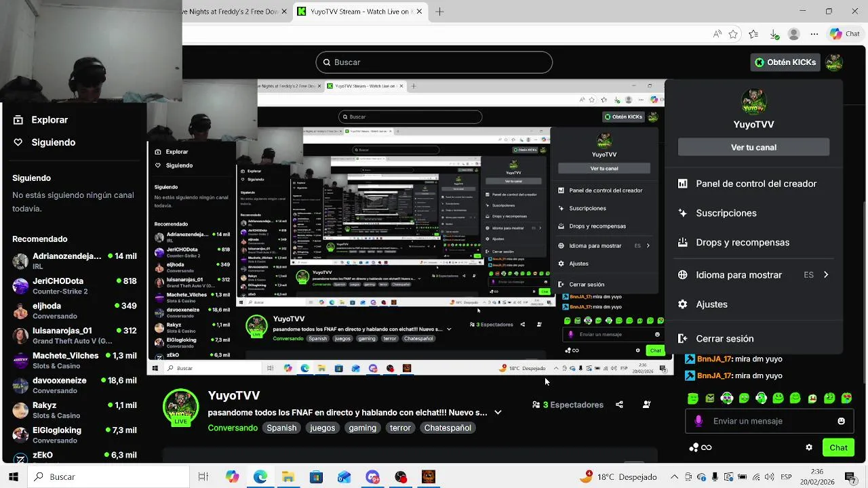Click the gaming tag

[362, 428]
